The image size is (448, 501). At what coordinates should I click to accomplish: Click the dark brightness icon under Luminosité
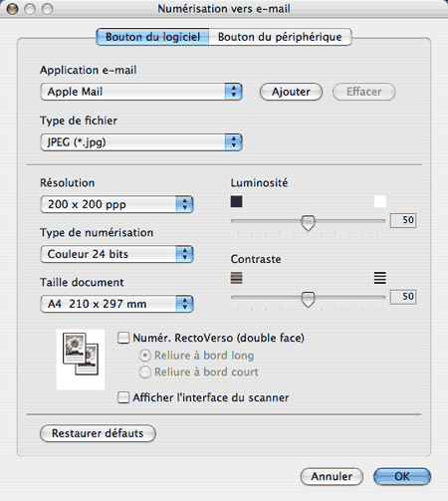pyautogui.click(x=236, y=201)
